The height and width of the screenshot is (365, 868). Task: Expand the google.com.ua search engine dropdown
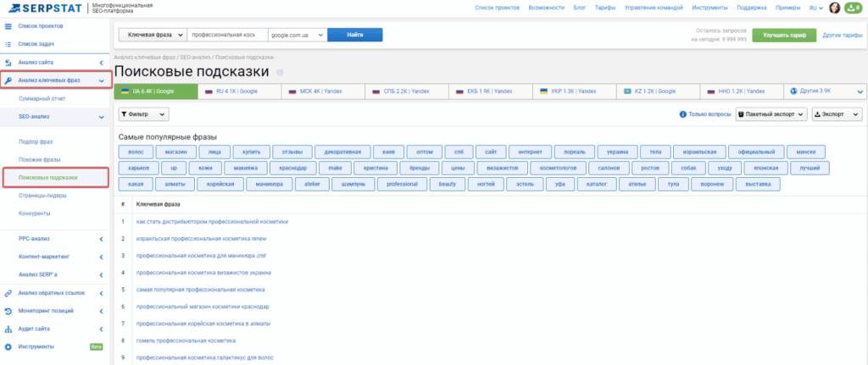[x=297, y=36]
